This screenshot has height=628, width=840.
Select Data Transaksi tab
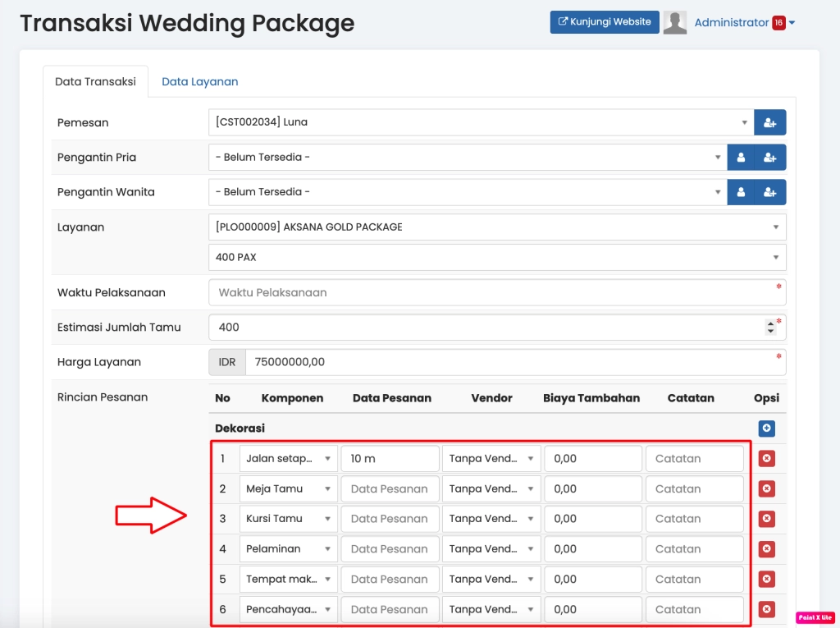(95, 81)
